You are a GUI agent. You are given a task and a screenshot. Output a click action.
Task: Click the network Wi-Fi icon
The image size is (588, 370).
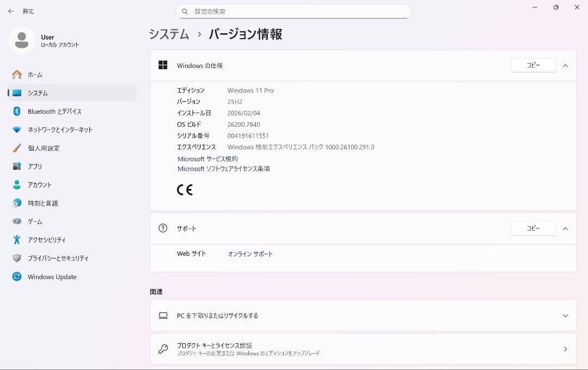[x=17, y=129]
